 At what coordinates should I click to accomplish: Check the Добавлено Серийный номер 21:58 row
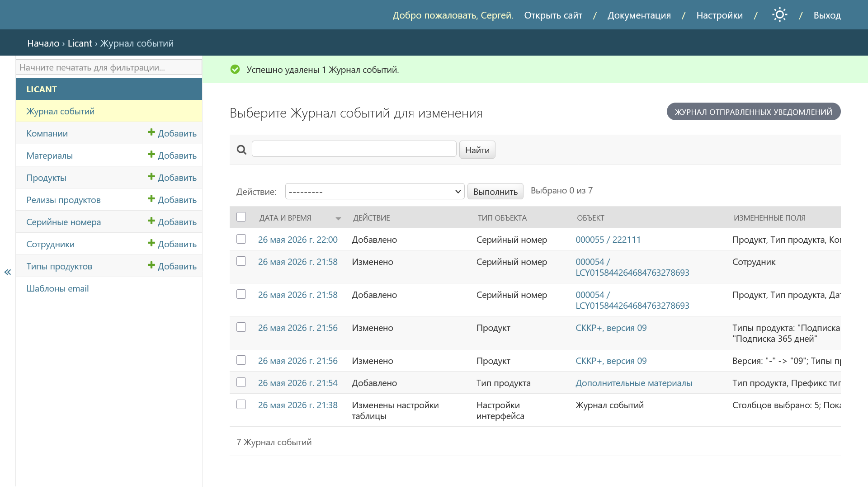pyautogui.click(x=241, y=294)
